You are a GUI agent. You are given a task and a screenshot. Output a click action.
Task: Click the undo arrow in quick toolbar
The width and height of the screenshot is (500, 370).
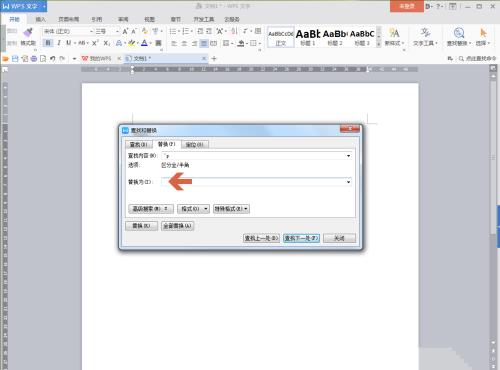pos(52,59)
